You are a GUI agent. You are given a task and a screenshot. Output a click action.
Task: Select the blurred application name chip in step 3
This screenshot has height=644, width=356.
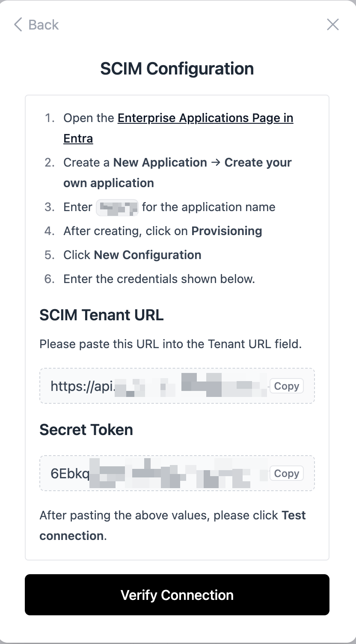coord(117,207)
